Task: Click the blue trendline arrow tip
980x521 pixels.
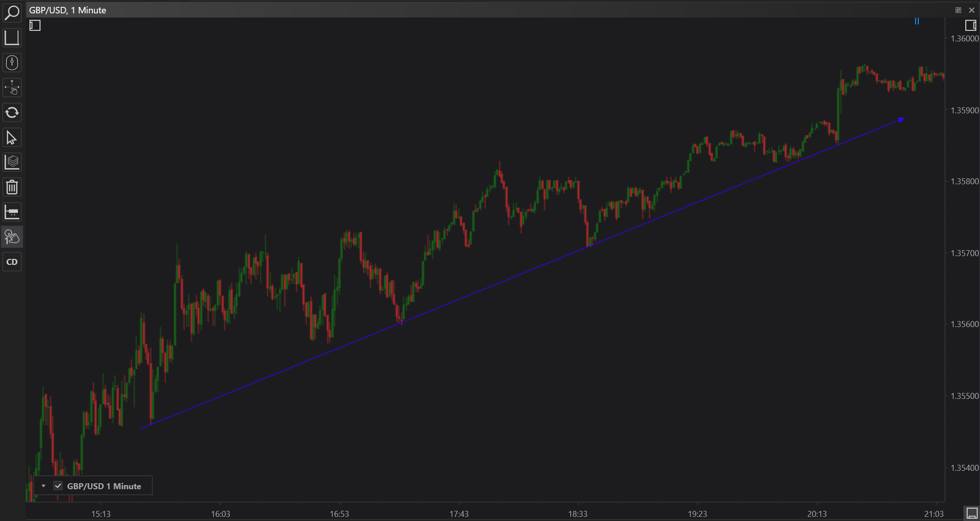Action: click(x=903, y=119)
